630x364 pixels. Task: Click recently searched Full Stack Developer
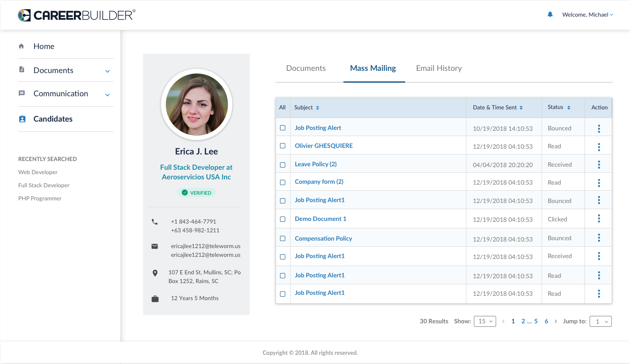44,185
